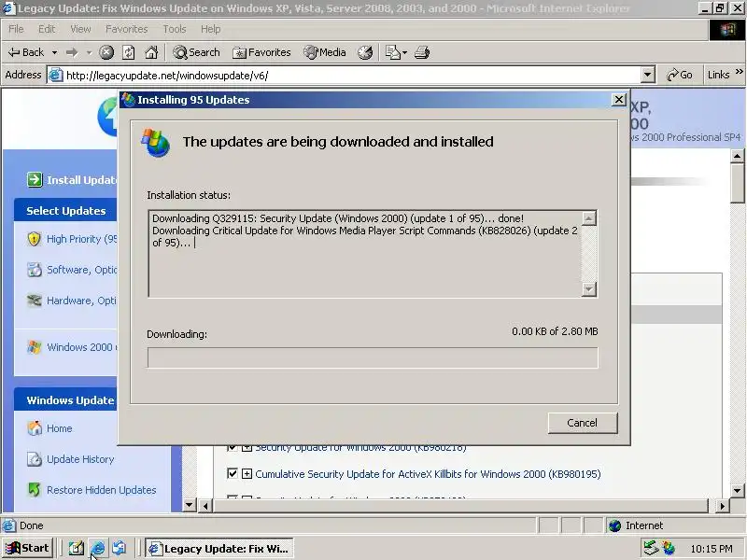Uncheck the Security Update KB980218 checkbox
Viewport: 747px width, 560px height.
point(232,448)
